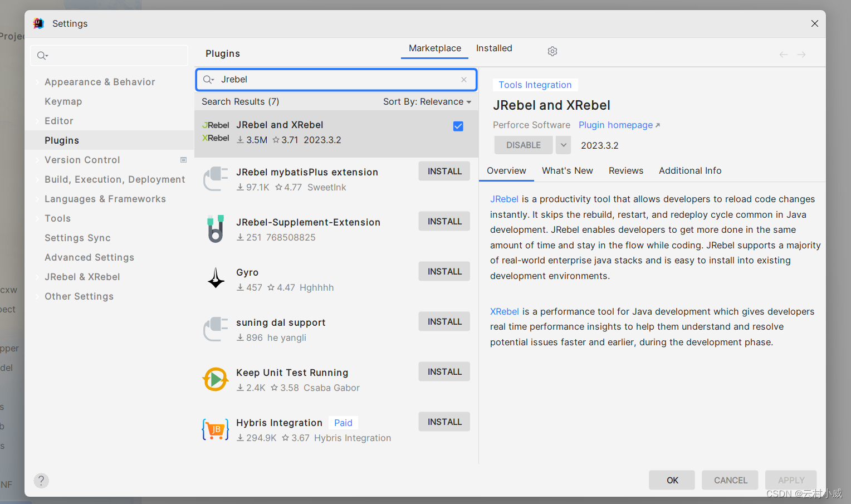The width and height of the screenshot is (851, 504).
Task: Open the Sort By Relevance dropdown
Action: click(x=427, y=102)
